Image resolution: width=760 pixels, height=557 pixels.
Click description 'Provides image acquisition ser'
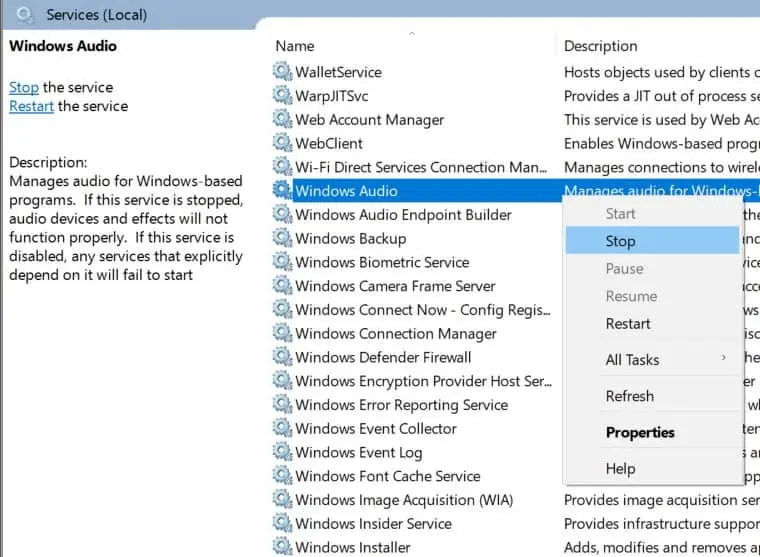point(662,500)
